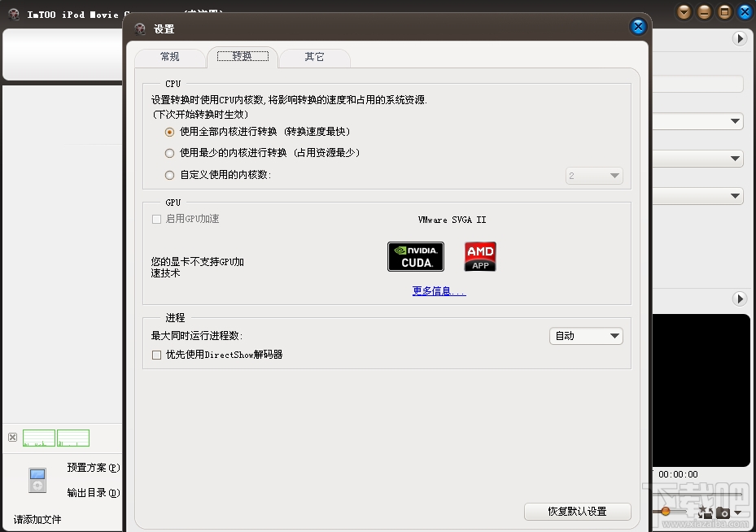The image size is (756, 532).
Task: Switch to the 常规 settings tab
Action: coord(168,57)
